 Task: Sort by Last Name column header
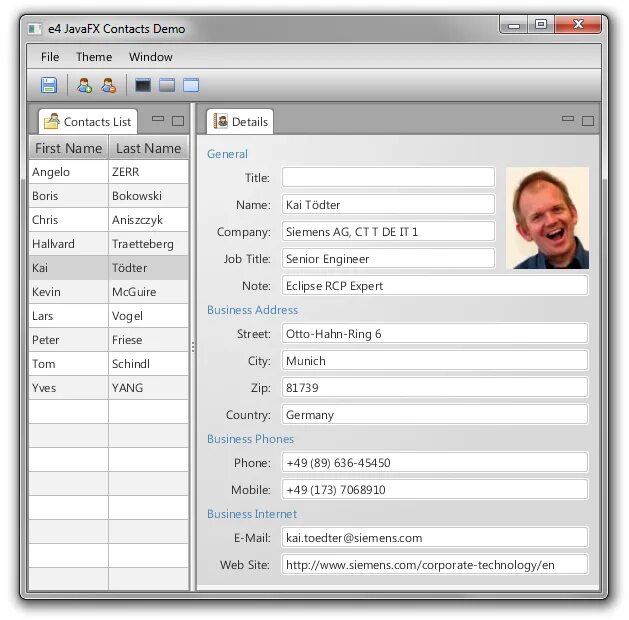[x=148, y=148]
